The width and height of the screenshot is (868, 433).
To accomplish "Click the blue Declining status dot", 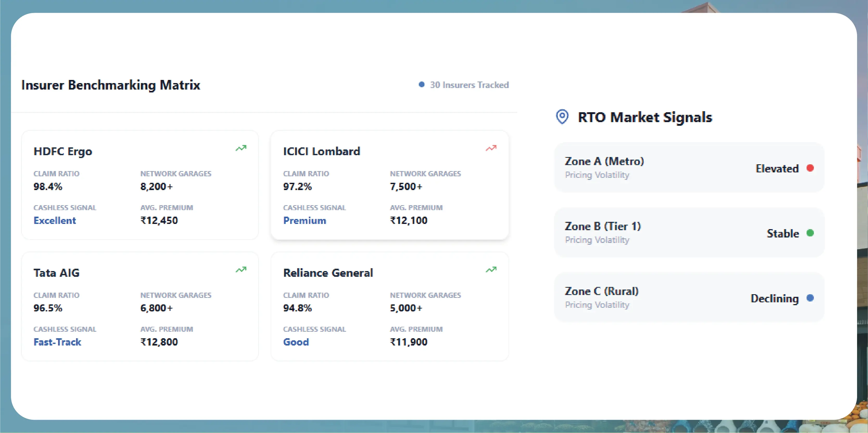I will [810, 298].
